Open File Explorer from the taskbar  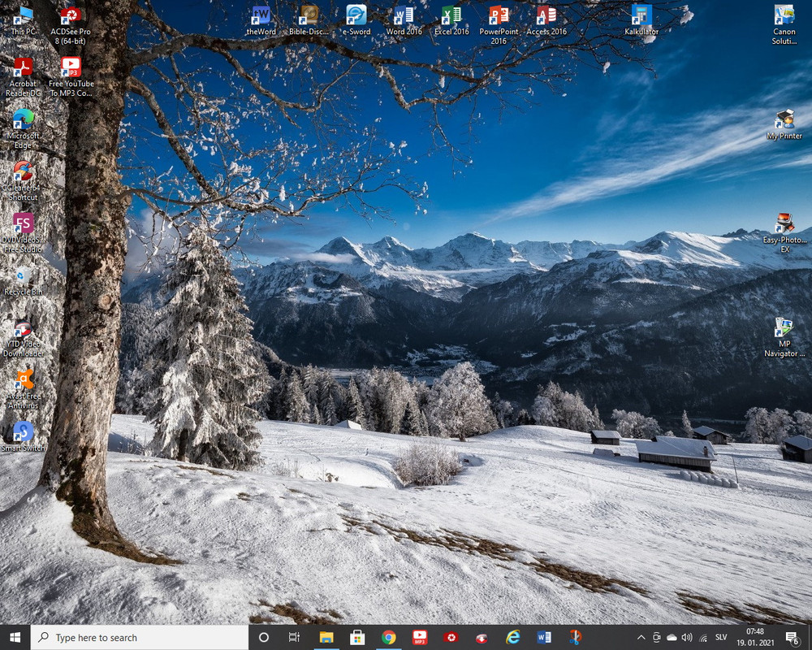(x=326, y=638)
